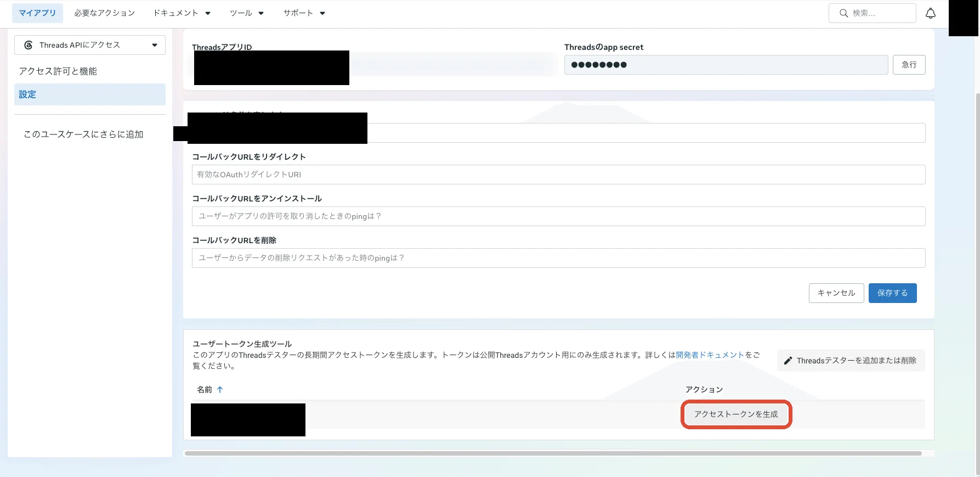Go to 必要なアクション in top navigation
The height and width of the screenshot is (477, 980).
(105, 13)
